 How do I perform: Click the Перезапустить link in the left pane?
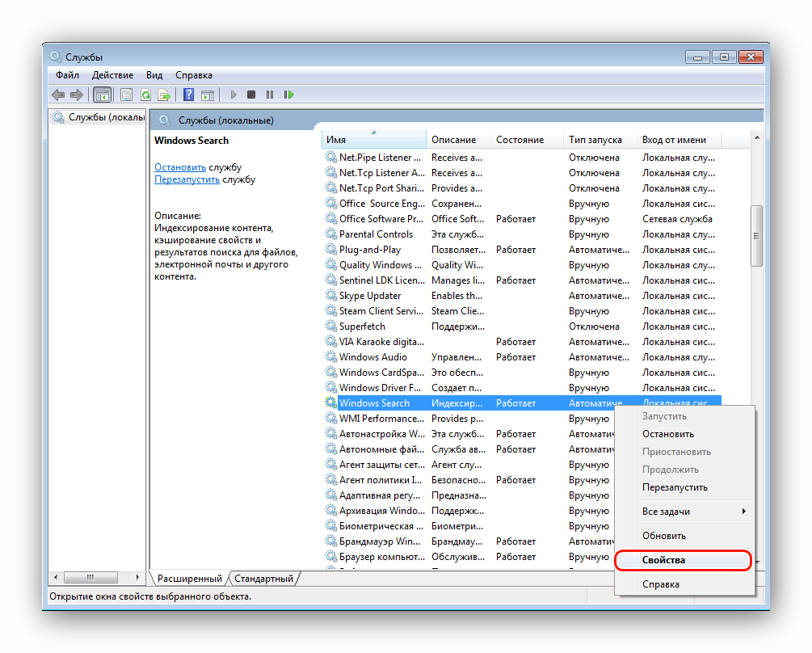click(187, 179)
